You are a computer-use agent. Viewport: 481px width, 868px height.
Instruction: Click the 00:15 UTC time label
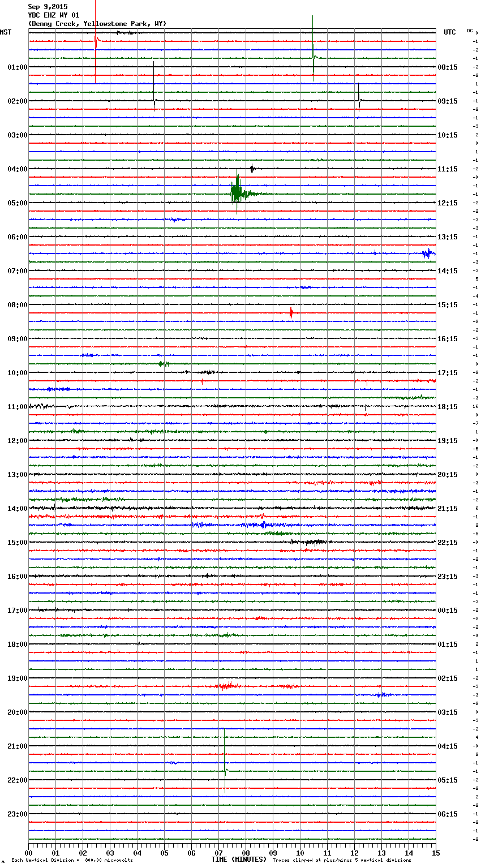[x=448, y=611]
